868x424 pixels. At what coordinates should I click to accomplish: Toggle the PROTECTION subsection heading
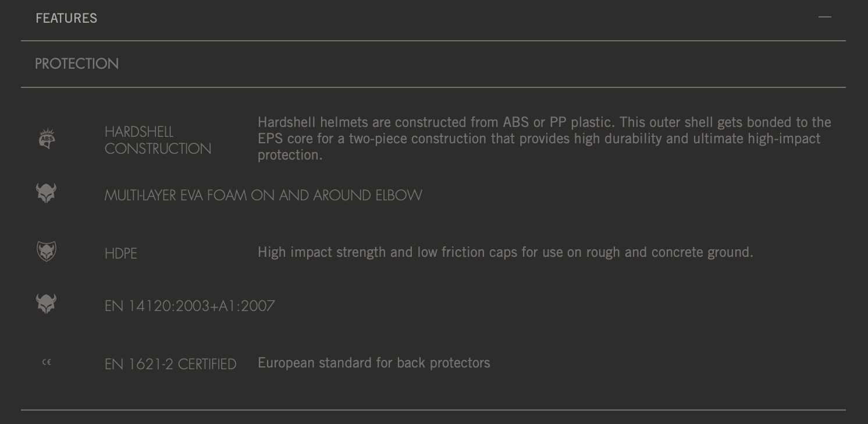[x=77, y=63]
